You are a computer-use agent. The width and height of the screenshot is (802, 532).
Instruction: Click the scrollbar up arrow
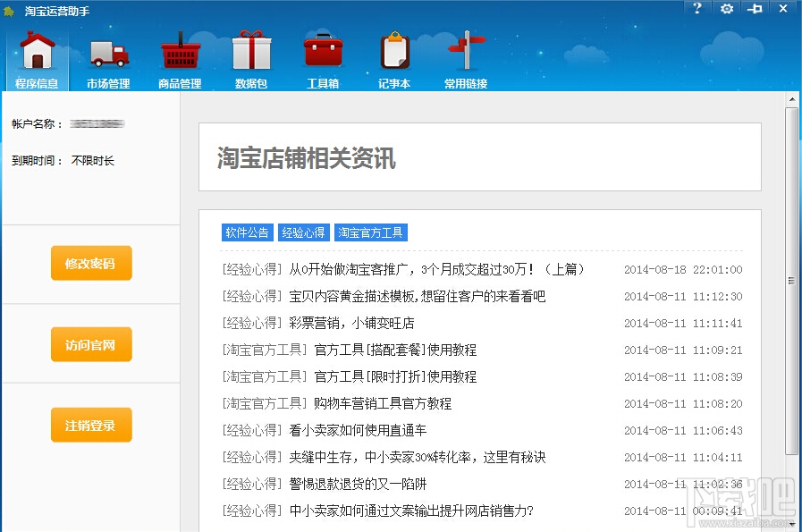point(792,99)
